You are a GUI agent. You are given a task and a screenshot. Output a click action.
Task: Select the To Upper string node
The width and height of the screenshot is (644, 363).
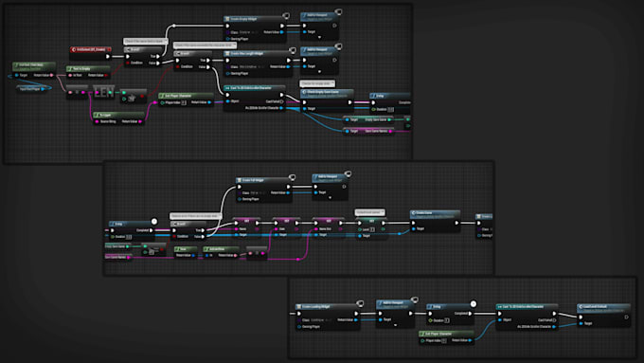click(x=118, y=118)
